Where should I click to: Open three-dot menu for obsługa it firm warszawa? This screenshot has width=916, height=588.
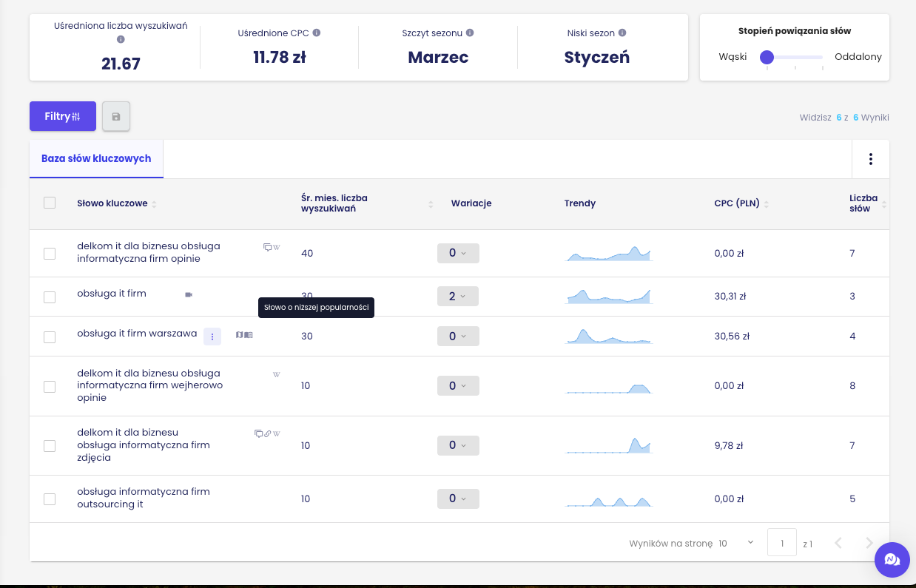pyautogui.click(x=212, y=337)
